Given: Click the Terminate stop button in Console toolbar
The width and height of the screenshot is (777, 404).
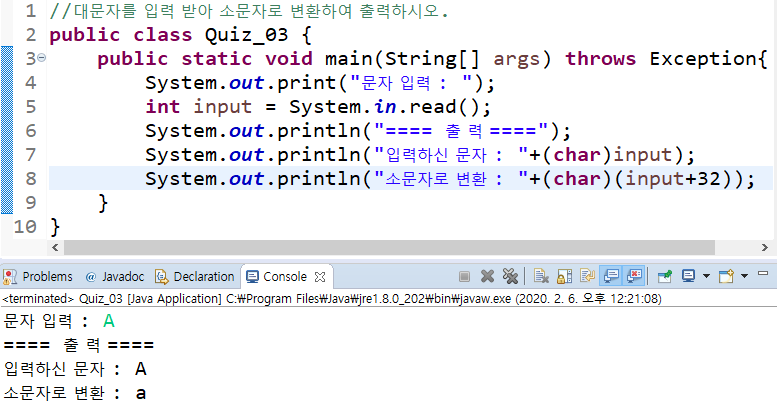Looking at the screenshot, I should (x=464, y=277).
